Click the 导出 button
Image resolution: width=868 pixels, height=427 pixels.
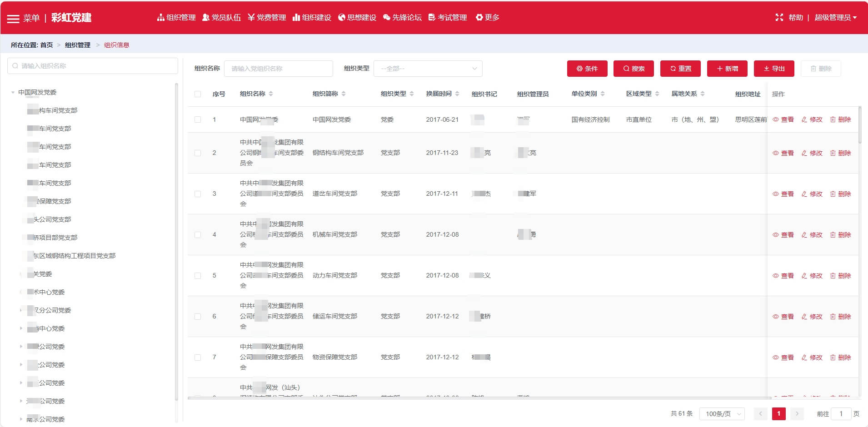click(x=774, y=69)
